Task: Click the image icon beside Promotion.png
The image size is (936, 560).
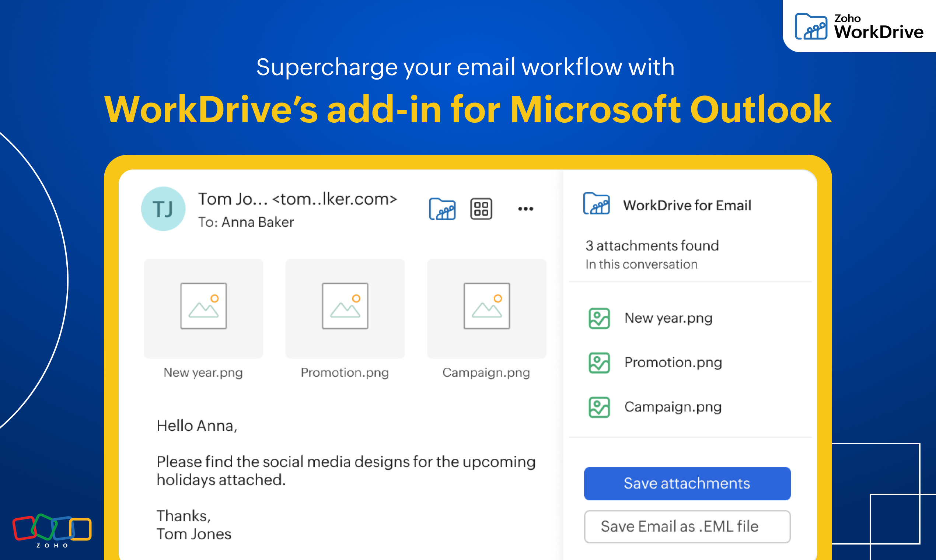Action: point(599,363)
